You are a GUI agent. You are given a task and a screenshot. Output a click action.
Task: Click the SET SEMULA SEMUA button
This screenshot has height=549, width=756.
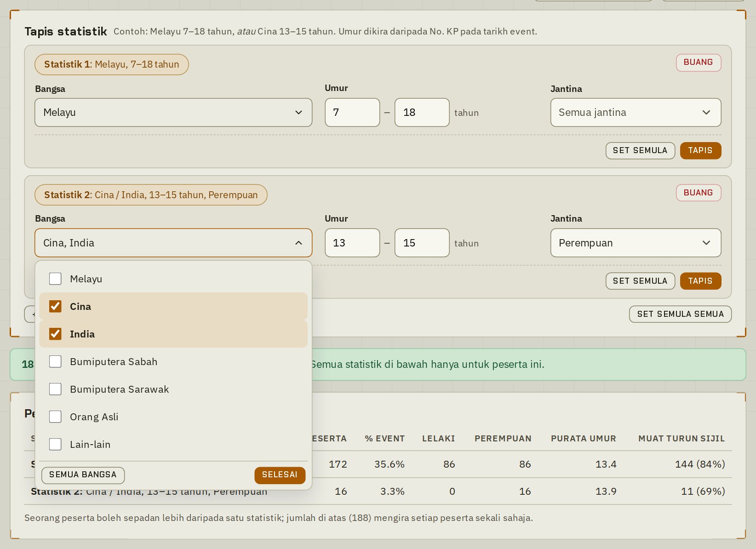680,314
